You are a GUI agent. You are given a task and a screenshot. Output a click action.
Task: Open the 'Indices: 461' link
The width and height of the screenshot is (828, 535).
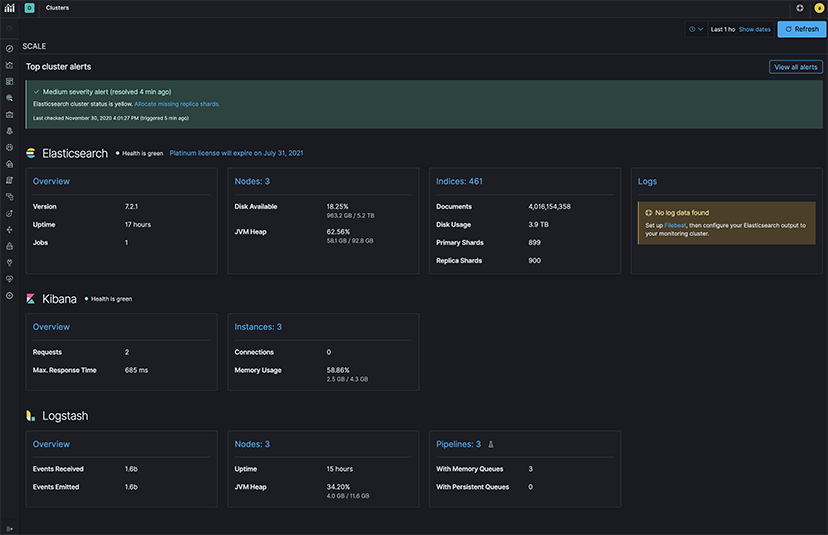tap(459, 181)
